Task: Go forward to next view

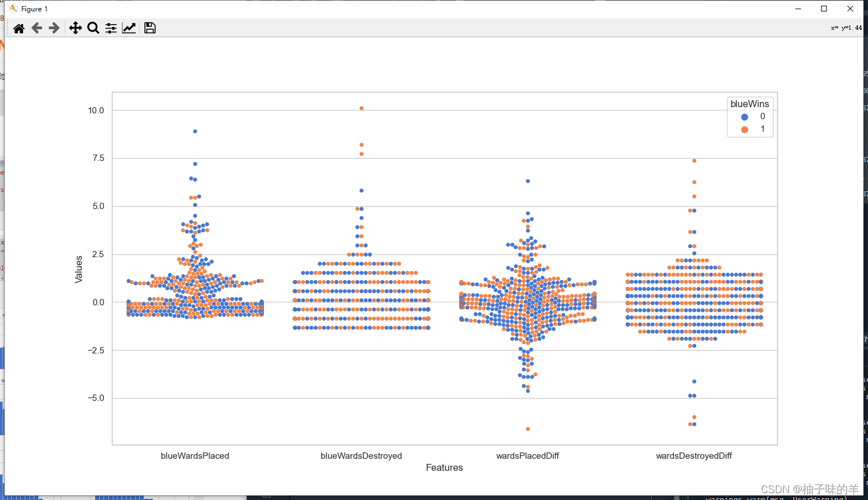Action: tap(54, 28)
